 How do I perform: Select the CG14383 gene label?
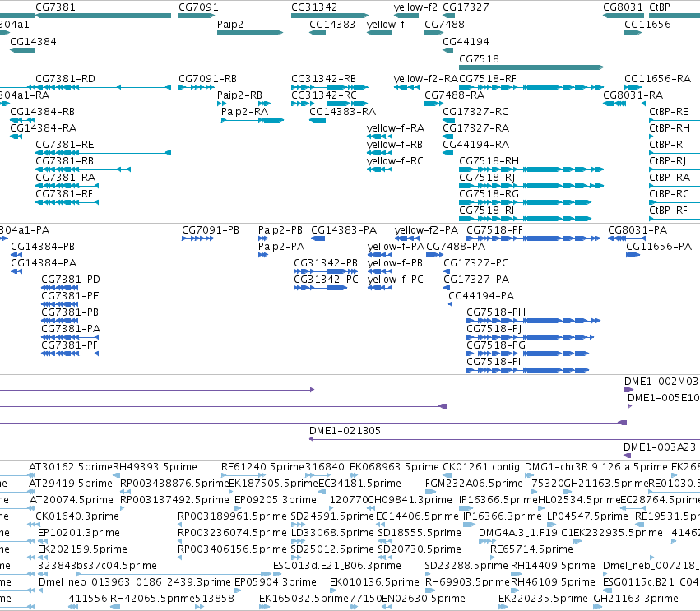click(x=332, y=24)
